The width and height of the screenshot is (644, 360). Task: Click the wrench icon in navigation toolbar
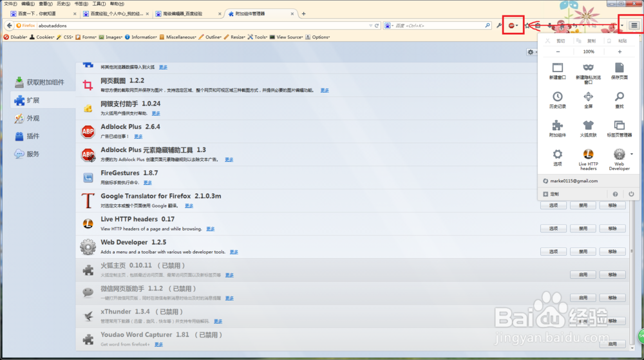[x=499, y=26]
